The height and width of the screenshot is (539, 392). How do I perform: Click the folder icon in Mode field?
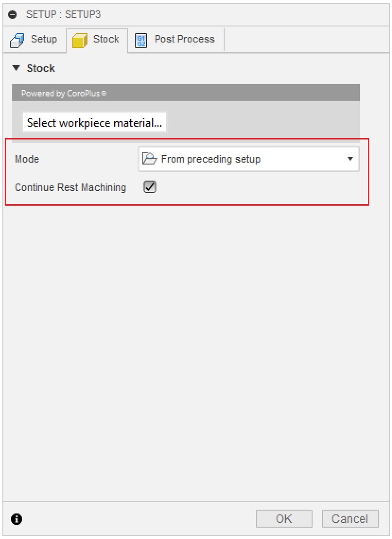tap(149, 159)
